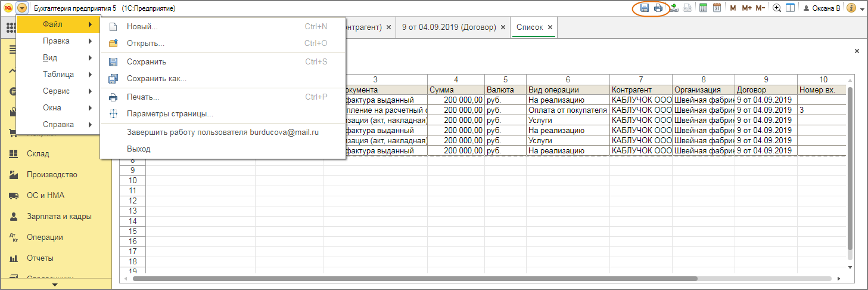
Task: Click the Сумма header cell
Action: tap(456, 90)
